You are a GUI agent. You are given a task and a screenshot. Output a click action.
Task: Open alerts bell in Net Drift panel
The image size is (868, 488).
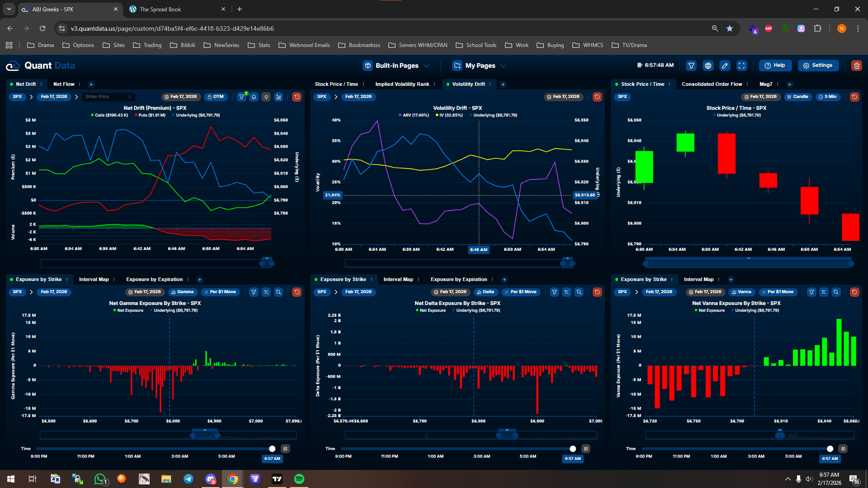tap(254, 97)
